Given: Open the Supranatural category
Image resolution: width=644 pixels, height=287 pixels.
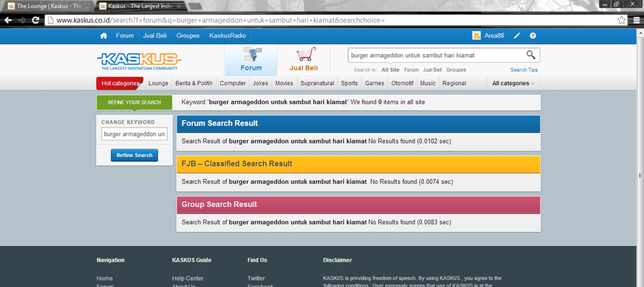Looking at the screenshot, I should [x=317, y=83].
